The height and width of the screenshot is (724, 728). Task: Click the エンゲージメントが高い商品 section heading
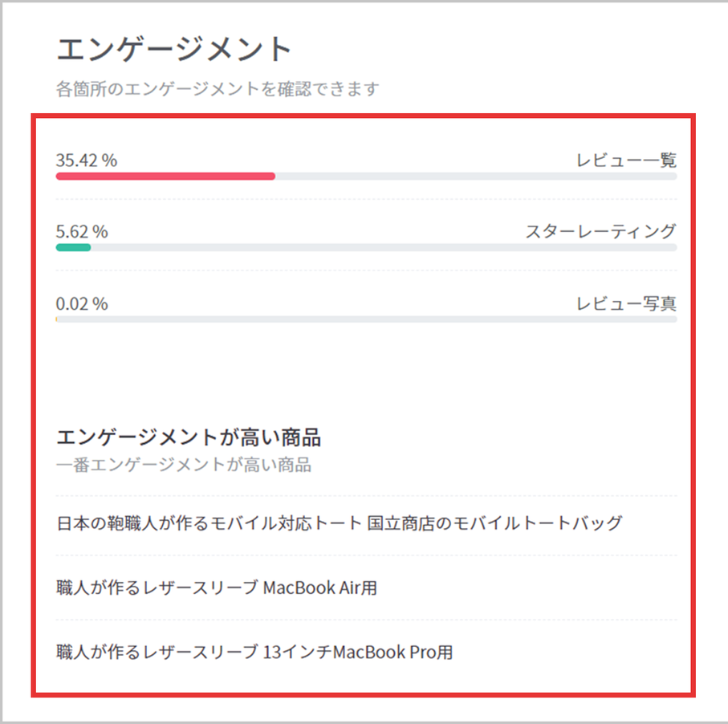coord(189,437)
